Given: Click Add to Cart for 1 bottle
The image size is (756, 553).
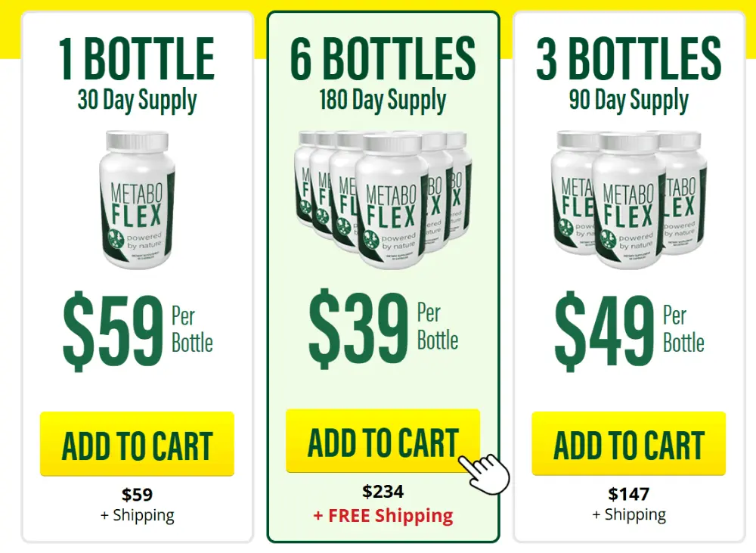Looking at the screenshot, I should pyautogui.click(x=137, y=444).
